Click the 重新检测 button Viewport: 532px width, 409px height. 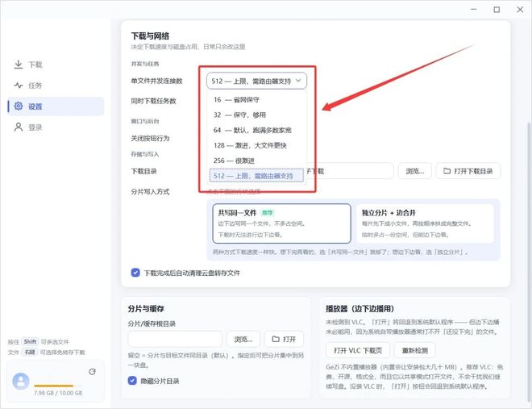[414, 351]
